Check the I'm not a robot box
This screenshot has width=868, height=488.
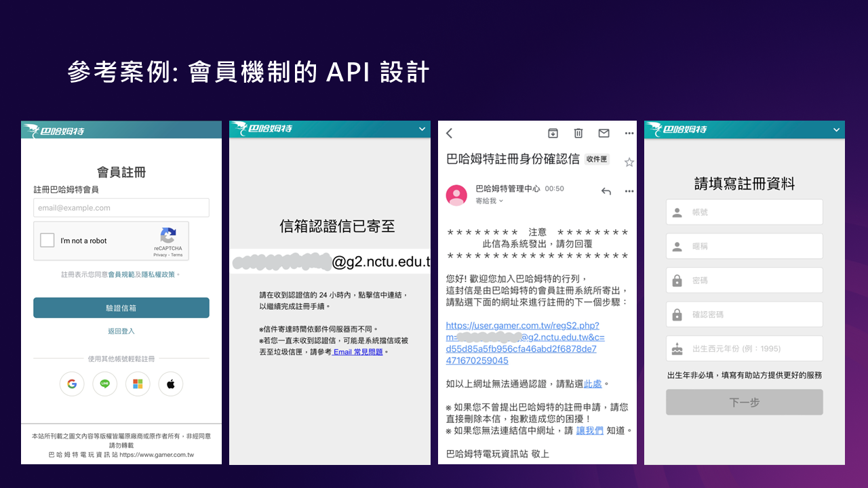[x=47, y=241]
